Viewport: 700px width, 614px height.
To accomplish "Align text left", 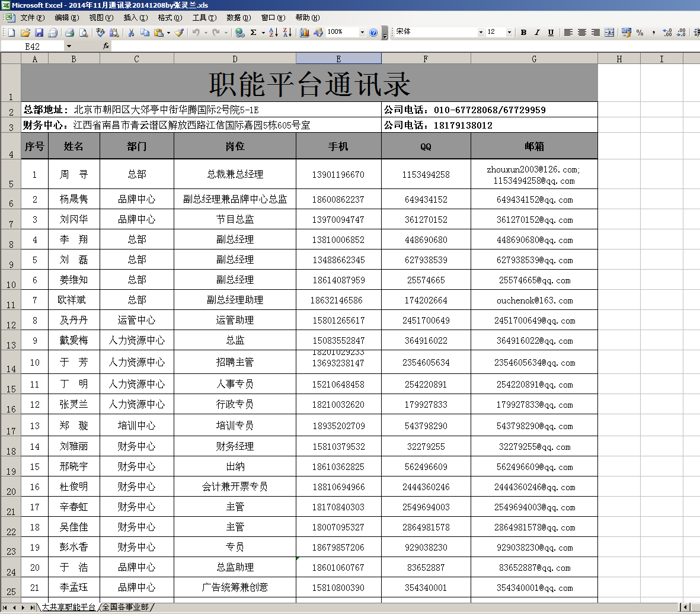I will click(568, 32).
